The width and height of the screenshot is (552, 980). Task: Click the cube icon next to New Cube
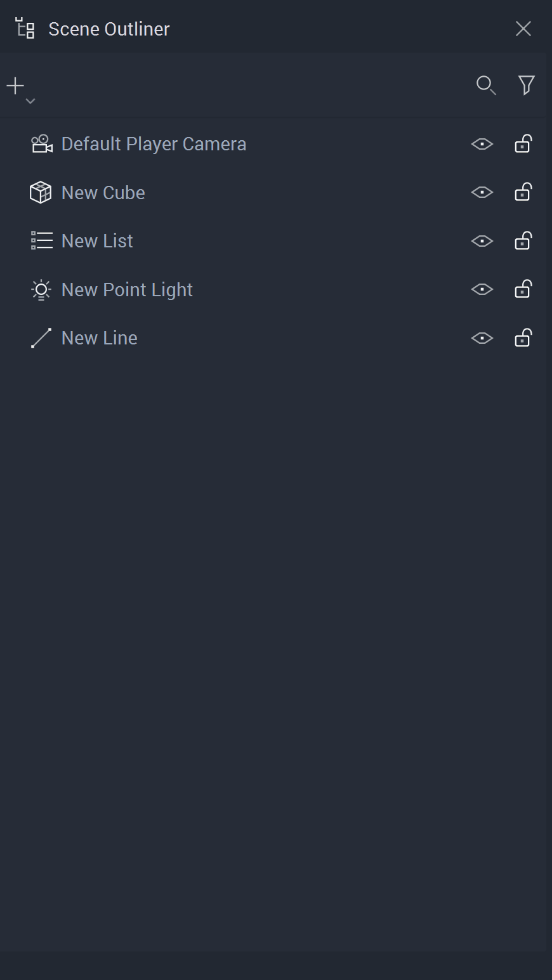[x=41, y=192]
